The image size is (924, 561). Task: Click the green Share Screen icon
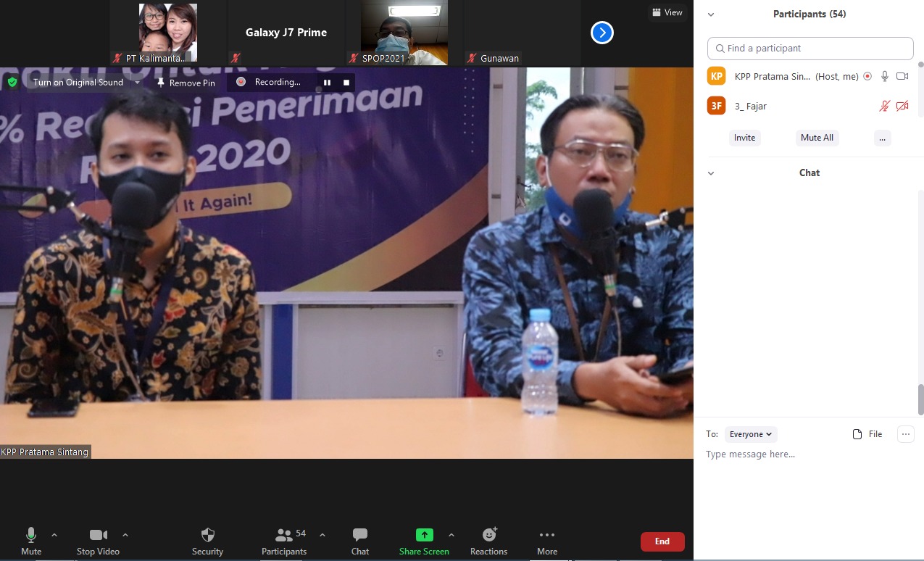[424, 535]
